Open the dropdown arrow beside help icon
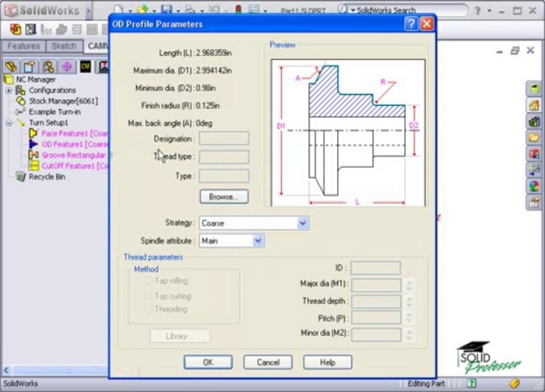Screen dimensions: 545x392 point(489,10)
